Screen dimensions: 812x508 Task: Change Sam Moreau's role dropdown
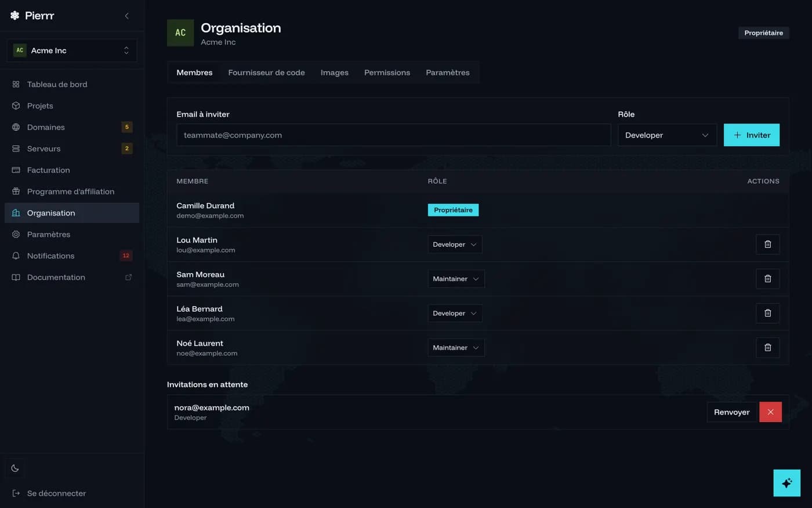pos(456,279)
